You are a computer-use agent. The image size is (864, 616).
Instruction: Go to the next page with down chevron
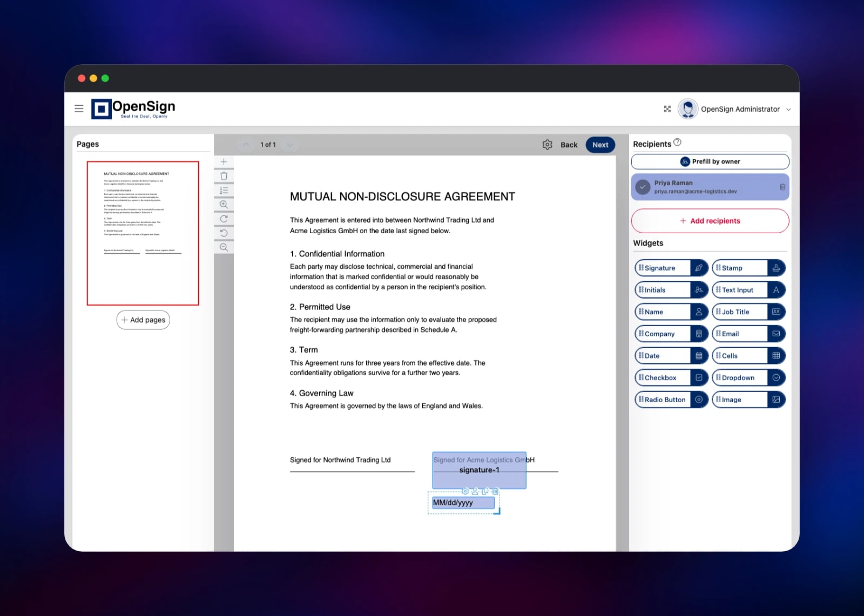click(290, 145)
